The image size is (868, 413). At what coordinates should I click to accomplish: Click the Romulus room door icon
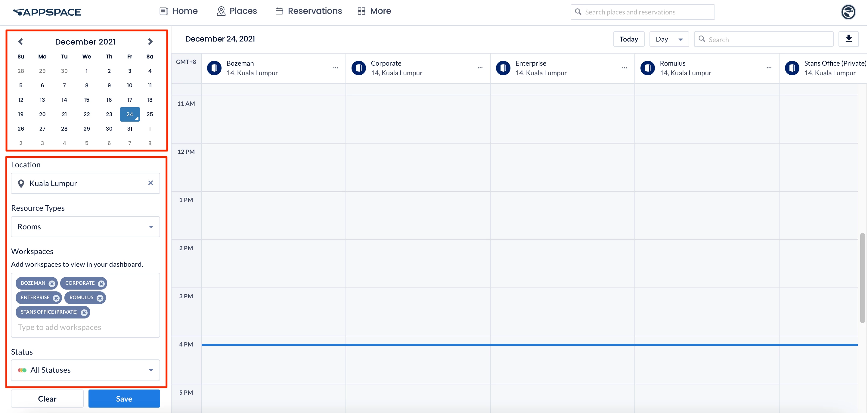[647, 68]
